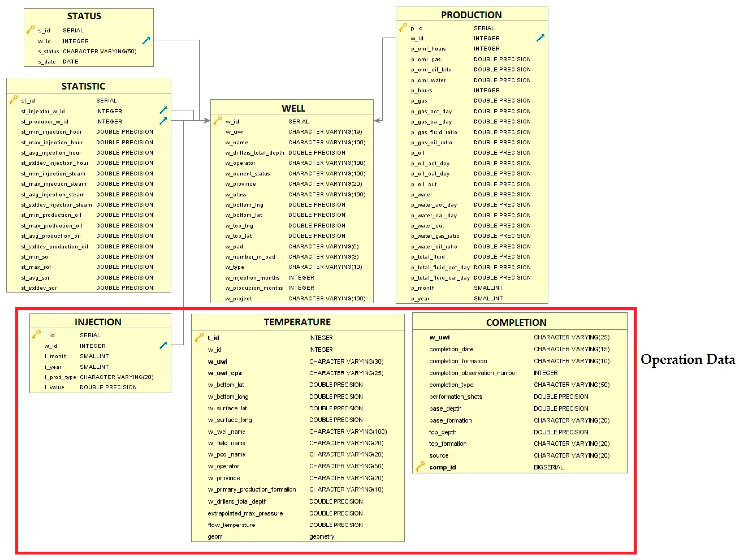Image resolution: width=739 pixels, height=560 pixels.
Task: Click the foreign key arrow on PRODUCTION w_id row
Action: 541,38
